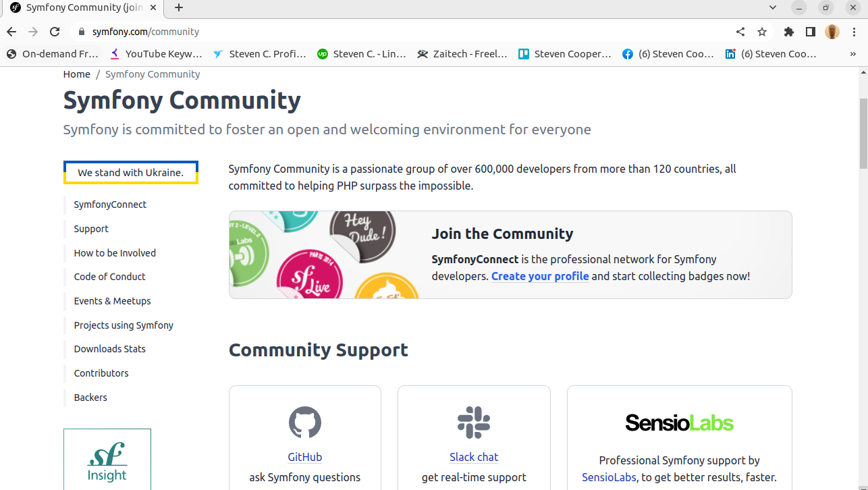Open Downloads Stats sidebar item
The height and width of the screenshot is (490, 868).
109,349
